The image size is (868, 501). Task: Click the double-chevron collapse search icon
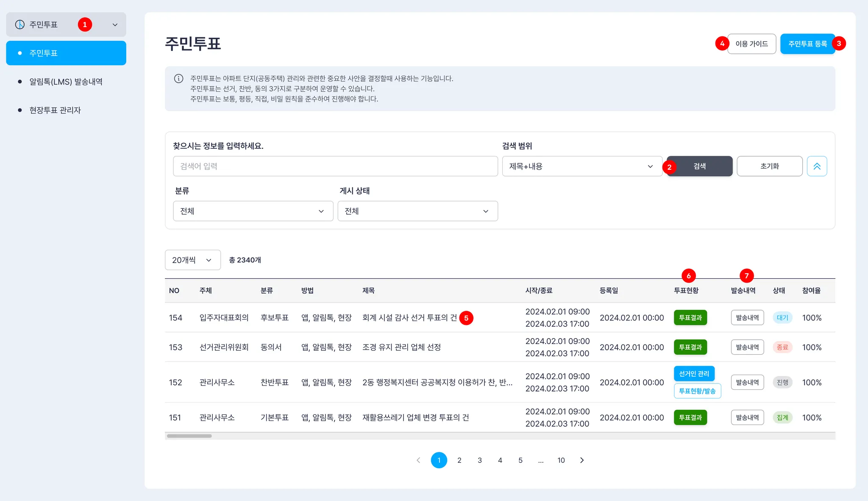point(817,166)
